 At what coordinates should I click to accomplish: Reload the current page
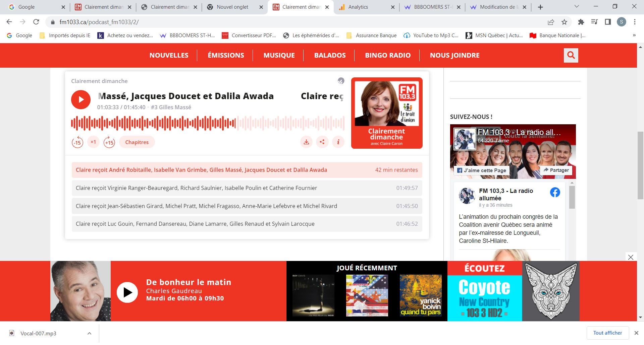point(36,22)
